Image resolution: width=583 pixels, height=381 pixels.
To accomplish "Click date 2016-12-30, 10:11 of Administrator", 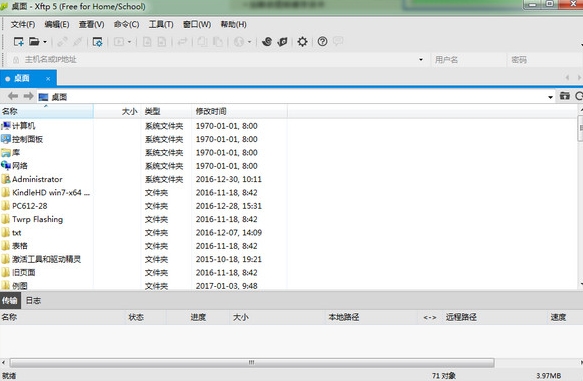I will click(x=229, y=179).
